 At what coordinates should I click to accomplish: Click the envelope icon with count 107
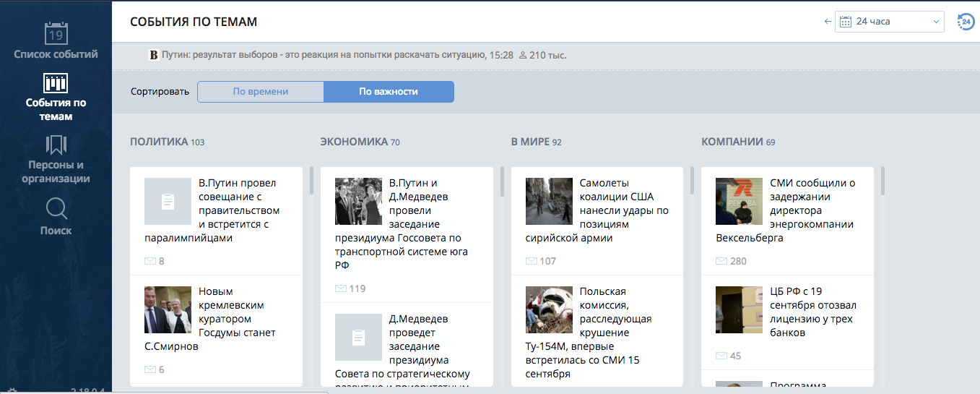point(532,261)
